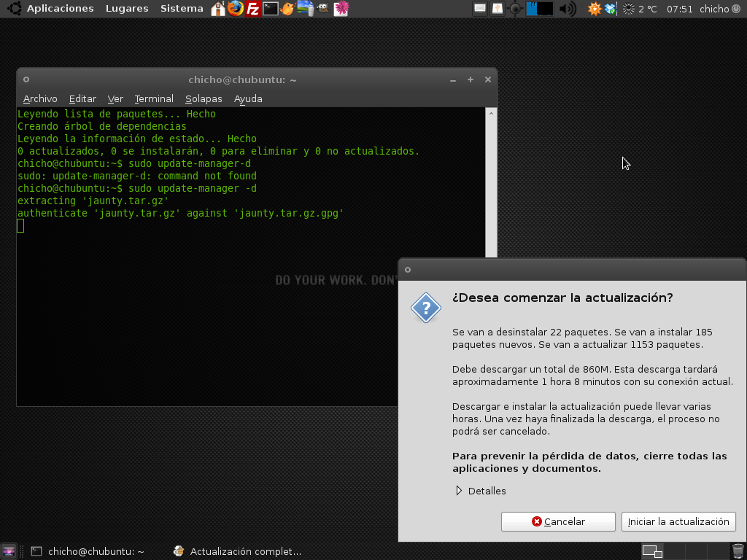Click the note applet next to the envelope

tap(497, 9)
